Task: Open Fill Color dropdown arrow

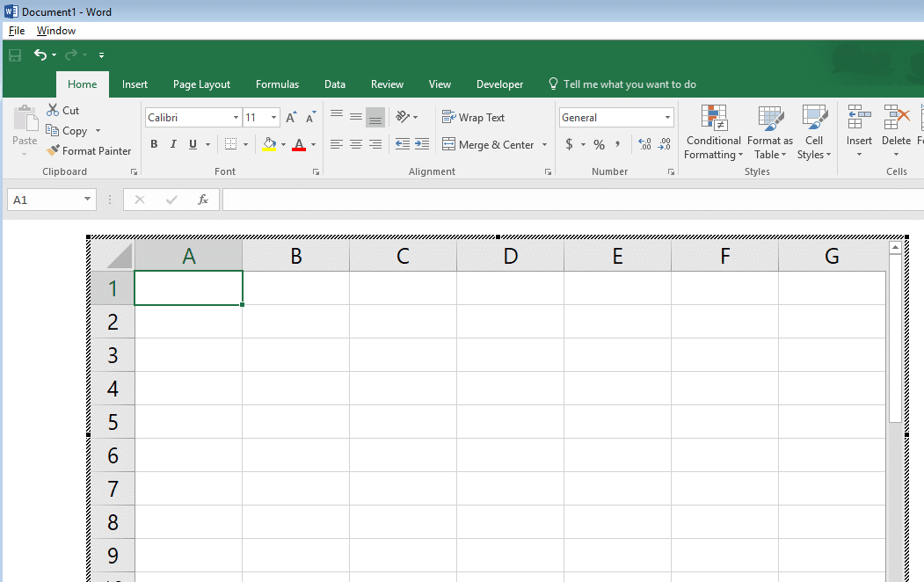Action: click(x=283, y=144)
